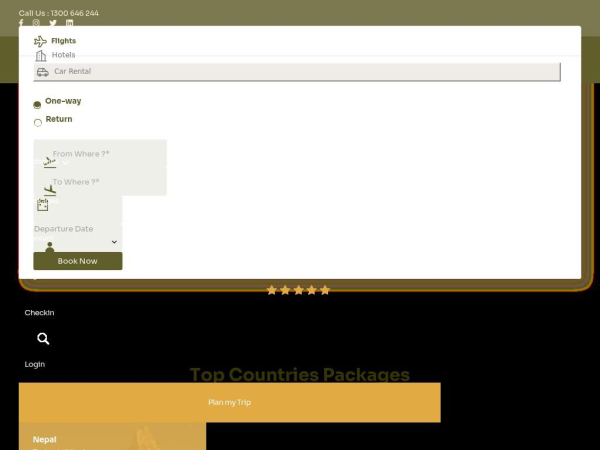Click the landing plane icon
600x450 pixels.
[x=49, y=190]
